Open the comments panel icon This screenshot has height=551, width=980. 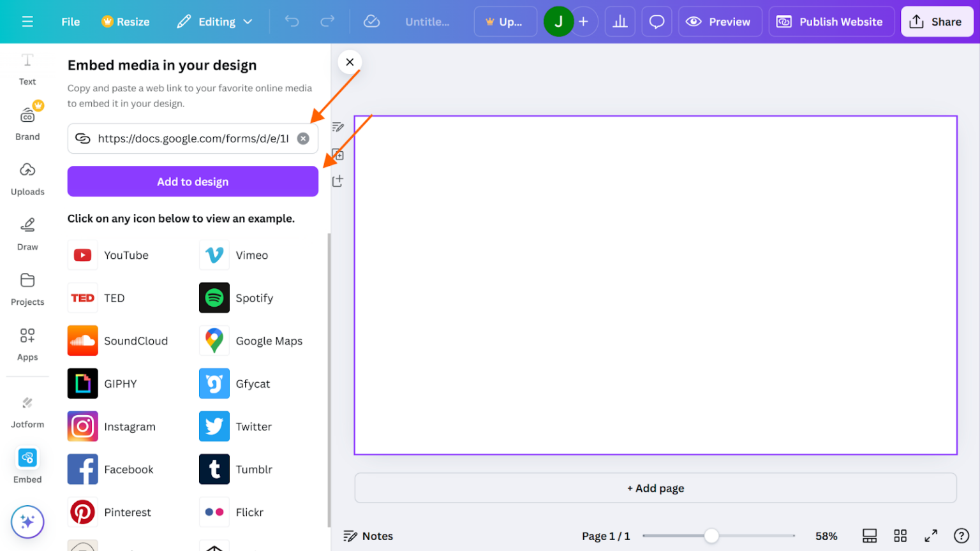[657, 21]
